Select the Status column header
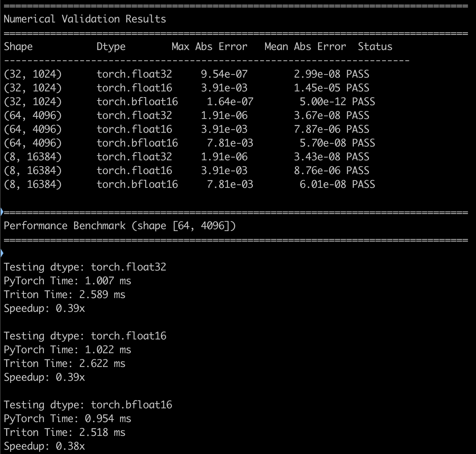Image resolution: width=476 pixels, height=454 pixels. click(375, 46)
